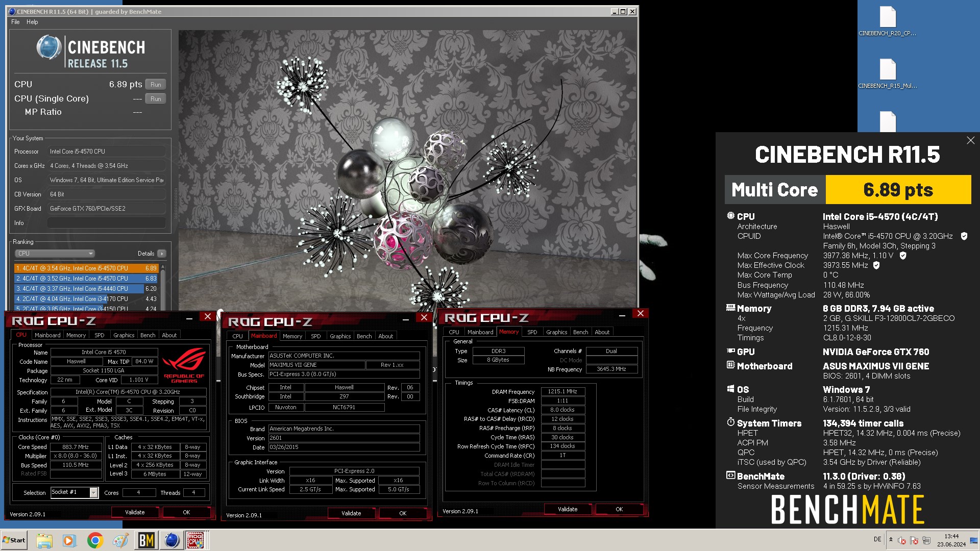Image resolution: width=980 pixels, height=551 pixels.
Task: Click the network connection tray icon
Action: [x=926, y=540]
